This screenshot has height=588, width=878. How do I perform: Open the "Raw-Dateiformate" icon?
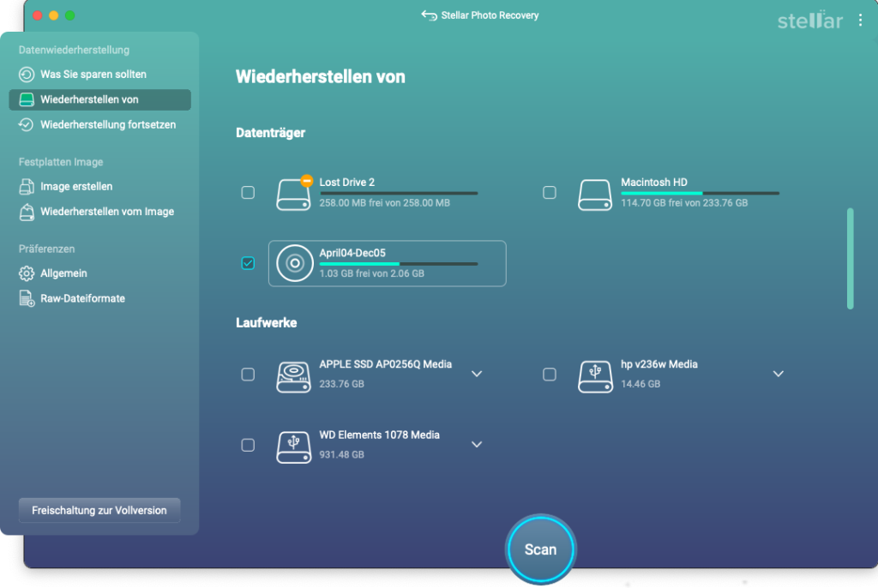(x=28, y=298)
